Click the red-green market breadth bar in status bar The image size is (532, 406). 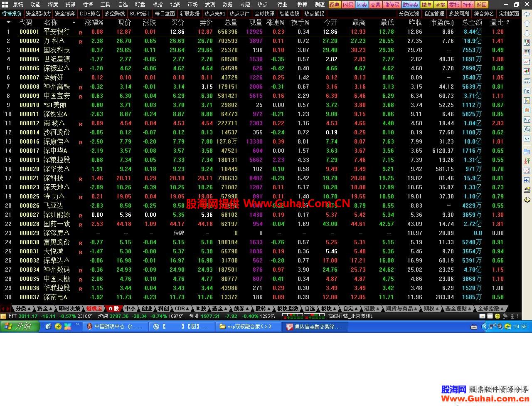pyautogui.click(x=303, y=316)
